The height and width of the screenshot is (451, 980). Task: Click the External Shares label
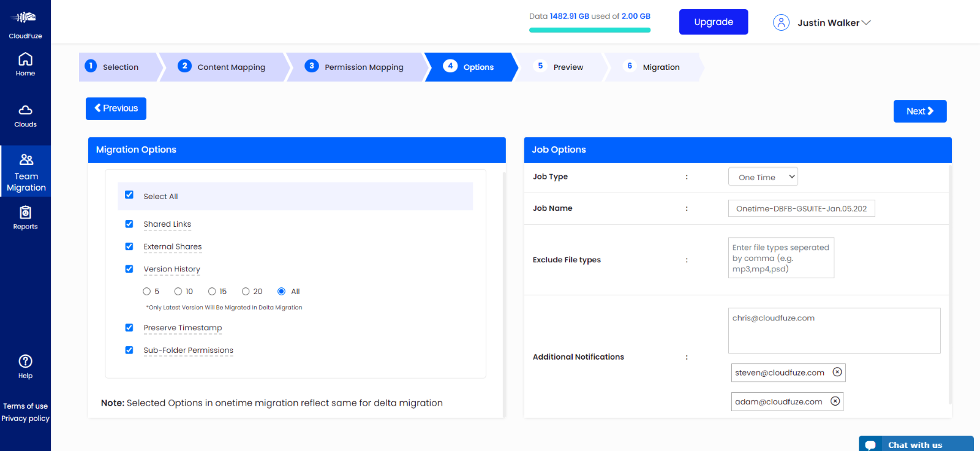tap(173, 247)
